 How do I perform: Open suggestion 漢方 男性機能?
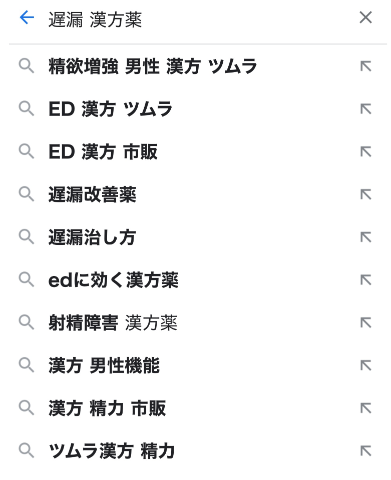click(195, 365)
